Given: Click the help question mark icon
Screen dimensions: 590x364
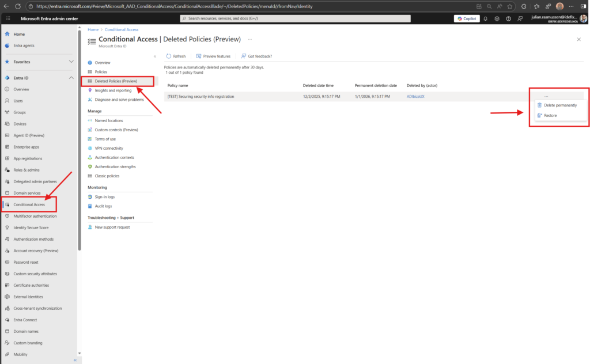Looking at the screenshot, I should pos(508,18).
